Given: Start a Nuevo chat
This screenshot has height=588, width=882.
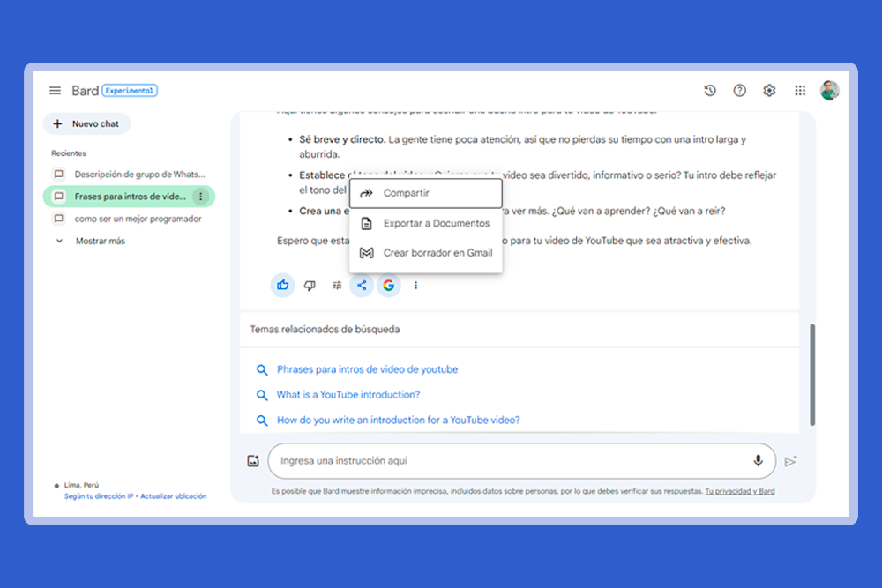Looking at the screenshot, I should tap(86, 123).
